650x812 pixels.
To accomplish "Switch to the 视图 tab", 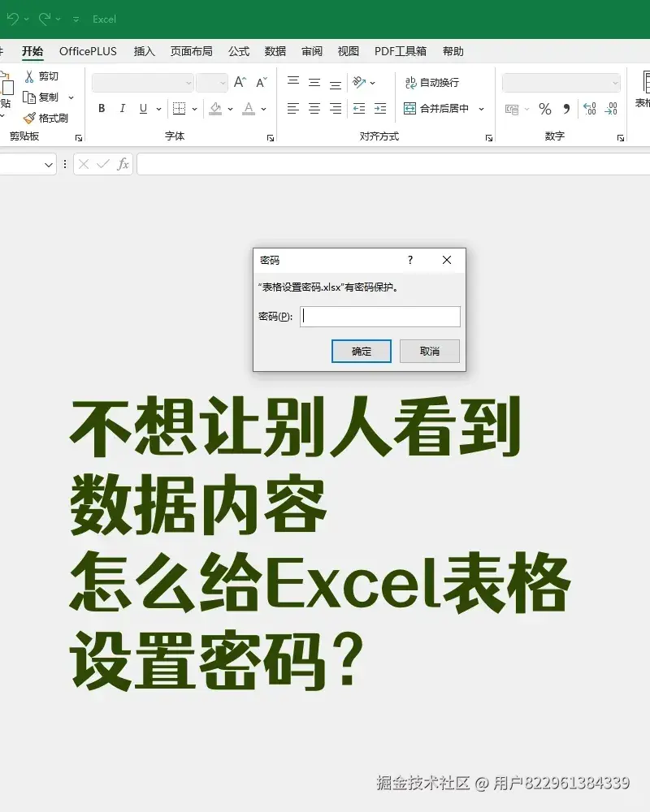I will point(349,51).
